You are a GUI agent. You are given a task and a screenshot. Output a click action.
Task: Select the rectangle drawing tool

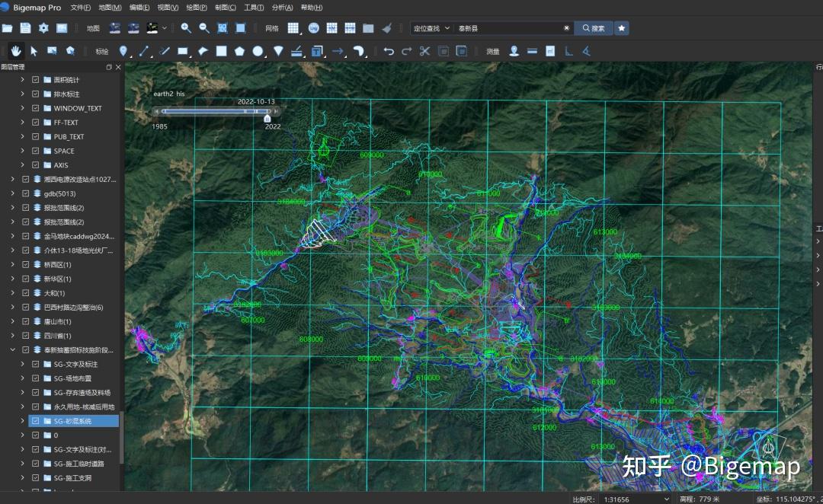click(x=183, y=51)
